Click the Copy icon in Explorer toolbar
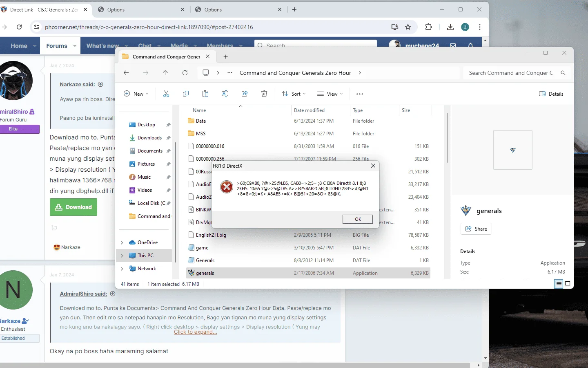The image size is (588, 368). [x=186, y=94]
